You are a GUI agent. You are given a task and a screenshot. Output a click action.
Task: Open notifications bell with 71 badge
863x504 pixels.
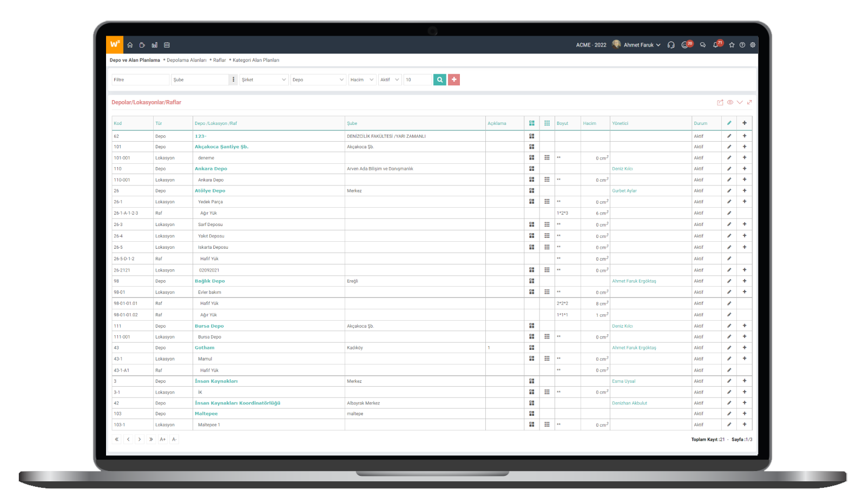(x=716, y=45)
